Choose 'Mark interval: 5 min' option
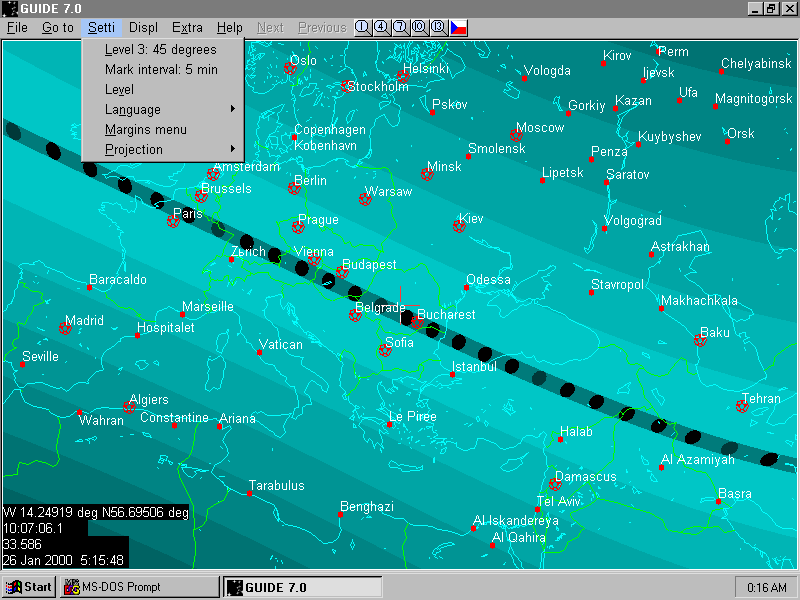800x600 pixels. 161,69
